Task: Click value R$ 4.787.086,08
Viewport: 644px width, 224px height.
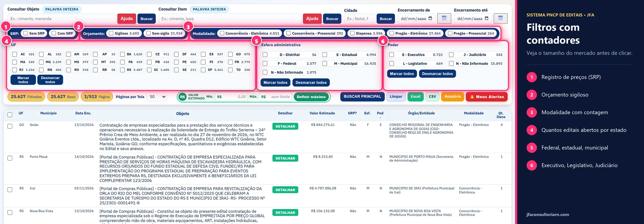Action: 323,188
